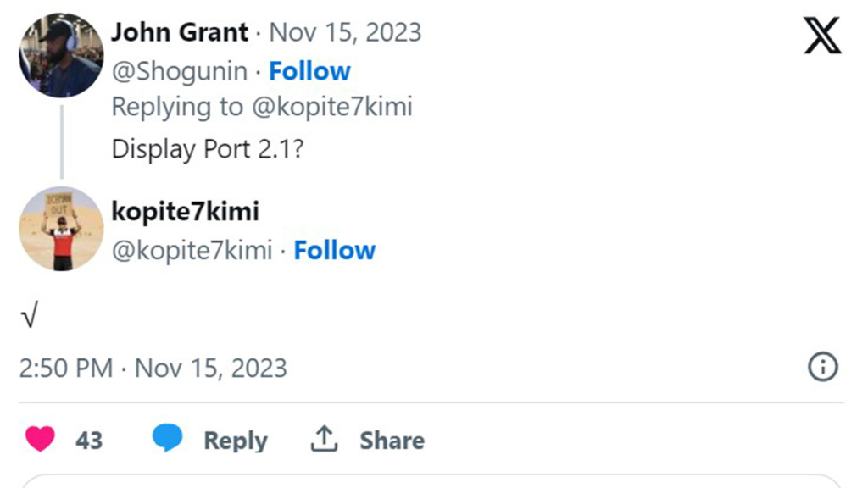
Task: Click the X logo icon
Action: [822, 36]
